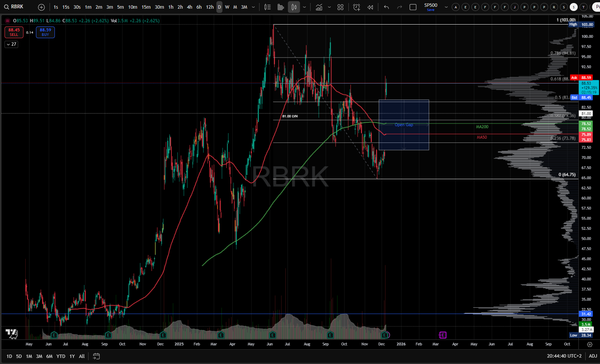Open chart settings gear on the time axis
Screen dimensions: 600x364
click(589, 344)
